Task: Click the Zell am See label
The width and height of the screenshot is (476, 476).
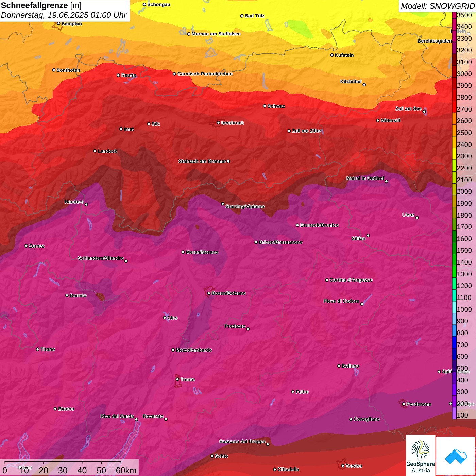Action: pyautogui.click(x=408, y=108)
